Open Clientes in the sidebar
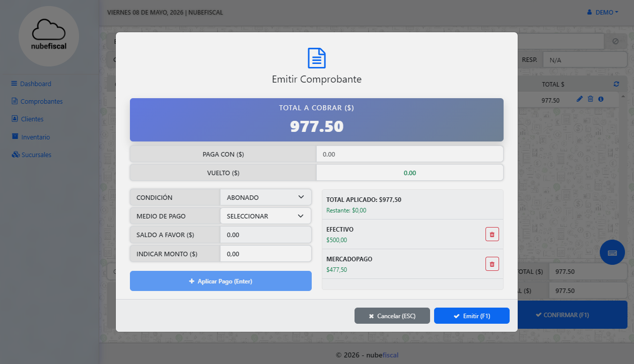 click(28, 119)
